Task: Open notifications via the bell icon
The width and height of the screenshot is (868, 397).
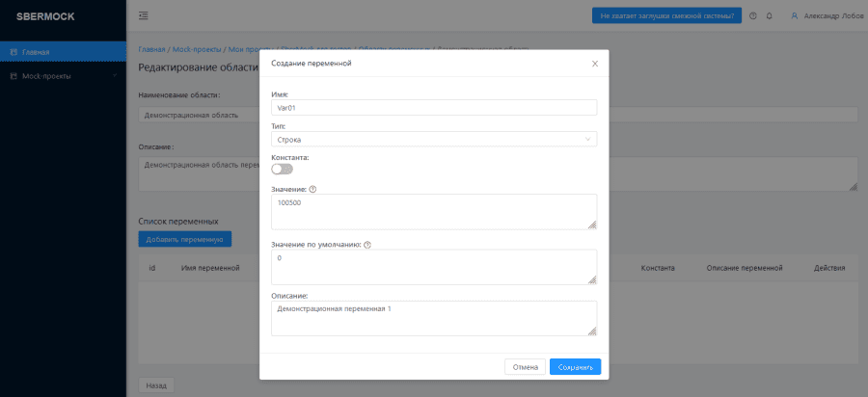Action: click(x=770, y=15)
